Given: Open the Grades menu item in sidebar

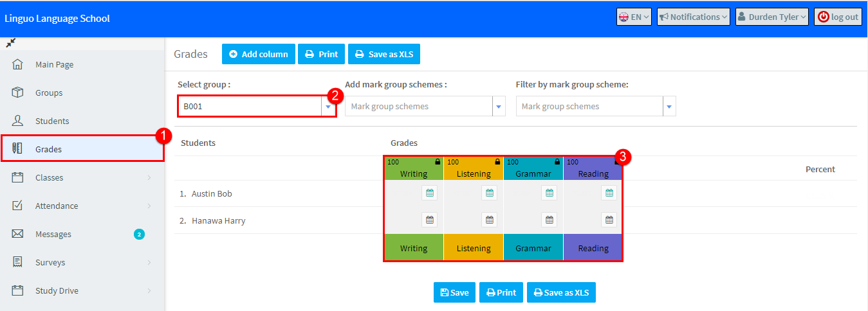Looking at the screenshot, I should pyautogui.click(x=82, y=149).
